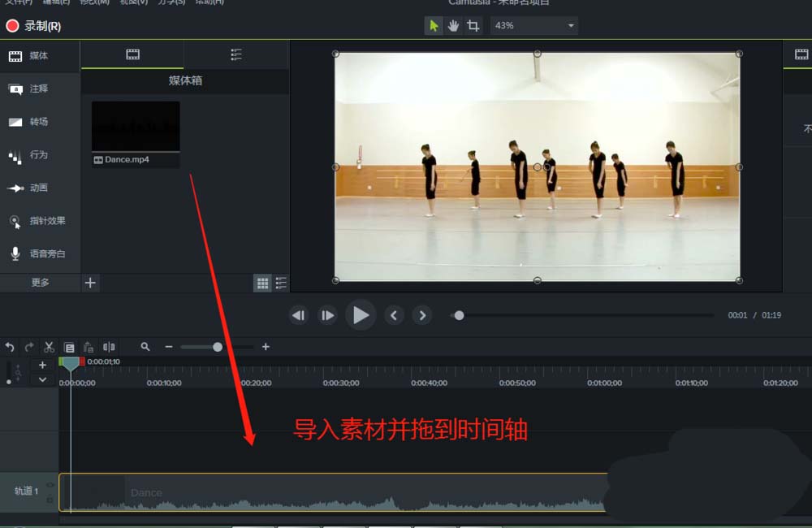812x528 pixels.
Task: Expand the track options chevron
Action: point(42,380)
